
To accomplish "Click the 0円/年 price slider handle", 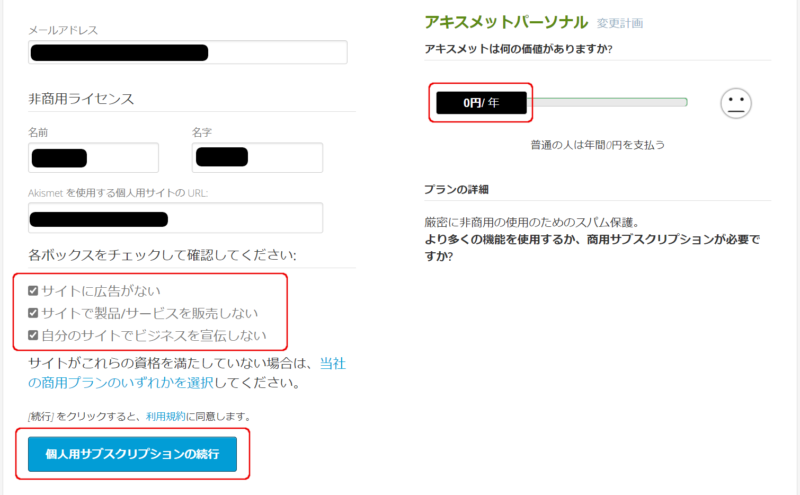I will click(481, 103).
